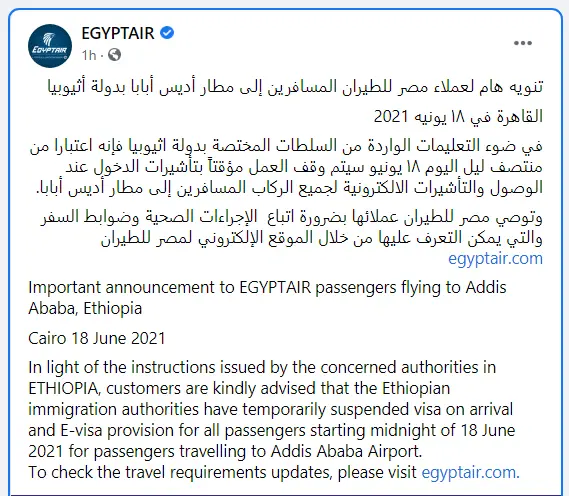
Task: Open the post's 1h timestamp
Action: coord(89,55)
